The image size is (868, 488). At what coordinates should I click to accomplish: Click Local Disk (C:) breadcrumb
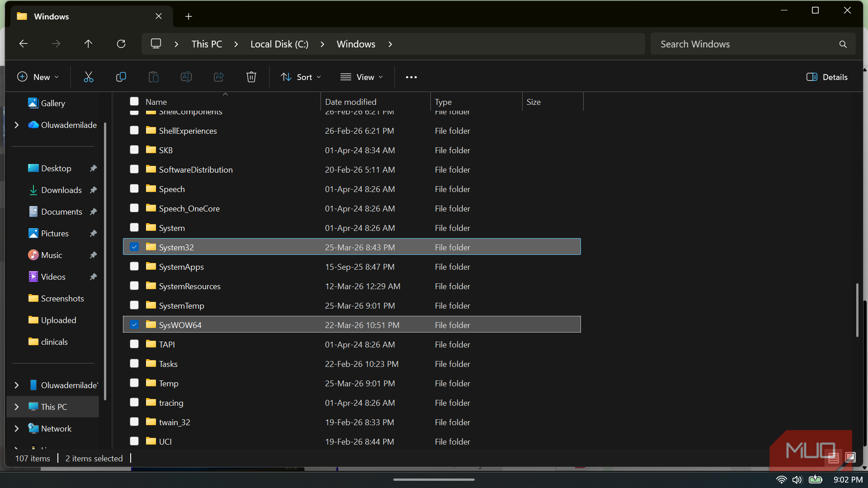pos(279,44)
